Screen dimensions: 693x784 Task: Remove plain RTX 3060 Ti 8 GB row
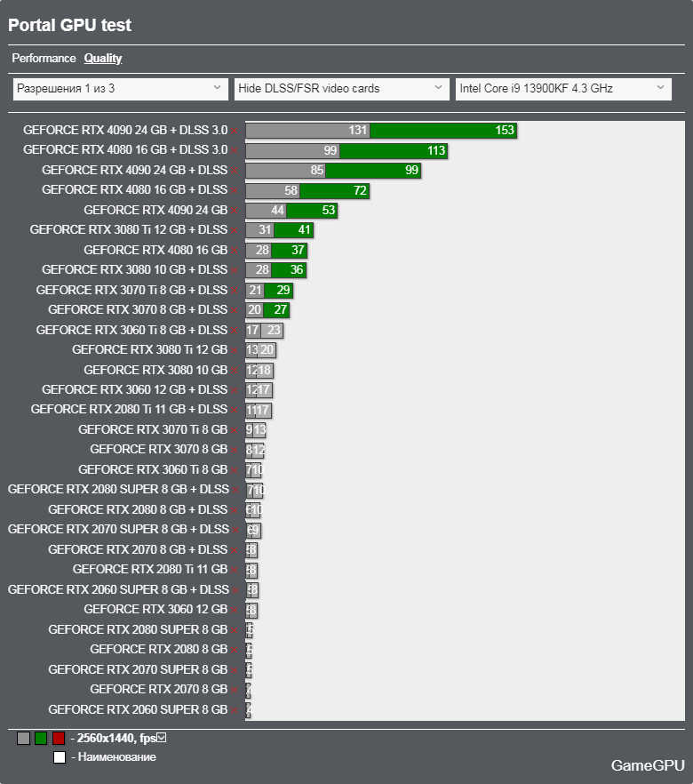coord(235,470)
